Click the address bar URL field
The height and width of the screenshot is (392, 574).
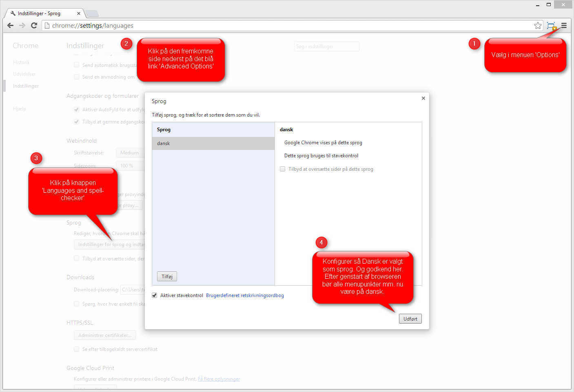click(x=286, y=26)
